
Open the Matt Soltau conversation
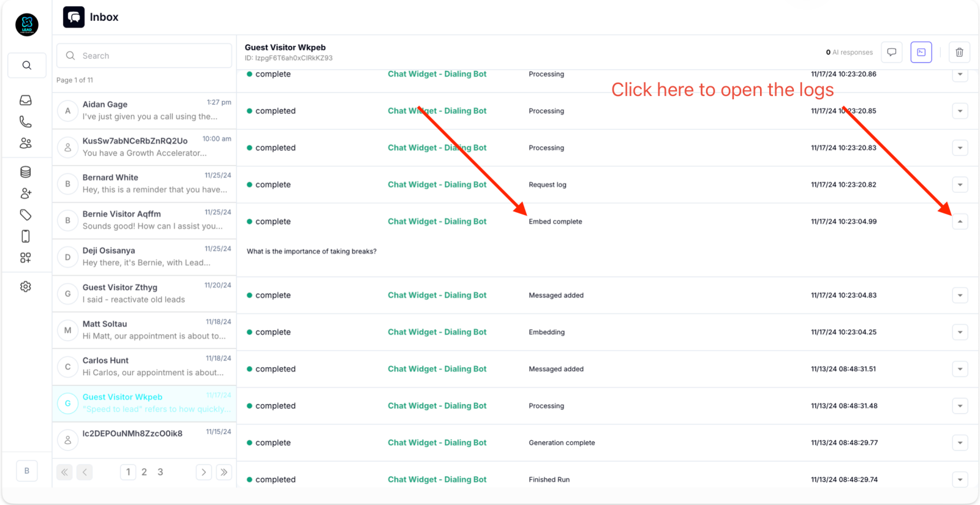144,330
